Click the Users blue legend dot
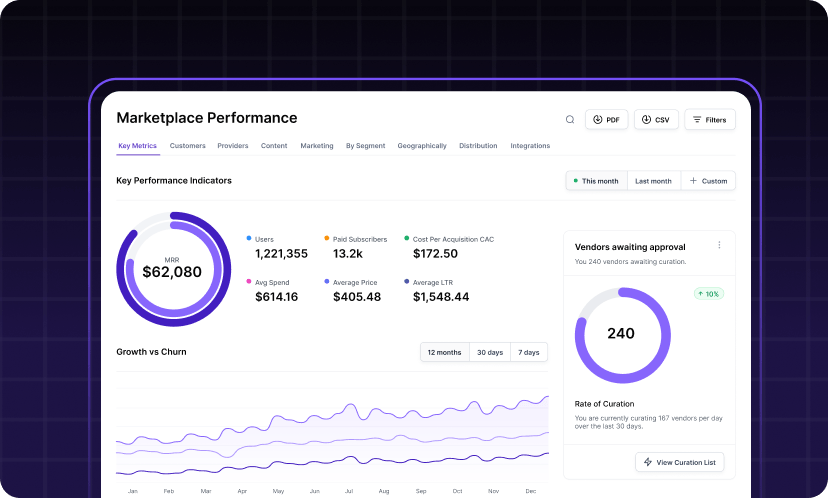 (x=249, y=239)
